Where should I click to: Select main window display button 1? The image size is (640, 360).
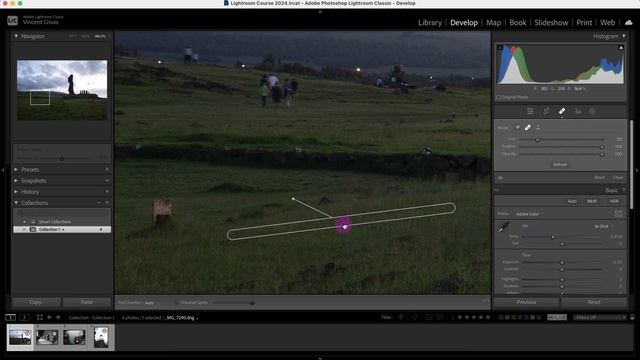click(11, 317)
